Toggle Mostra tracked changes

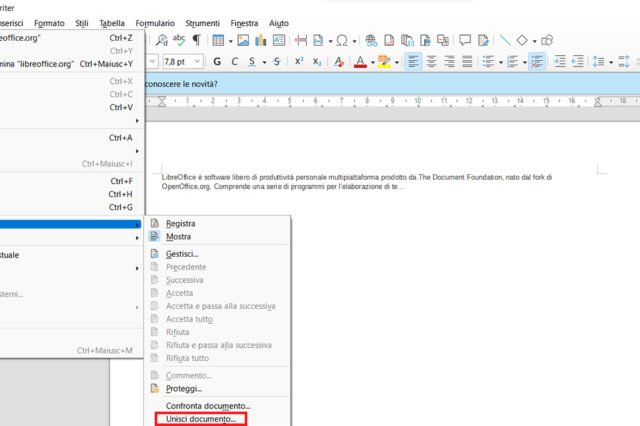tap(179, 237)
